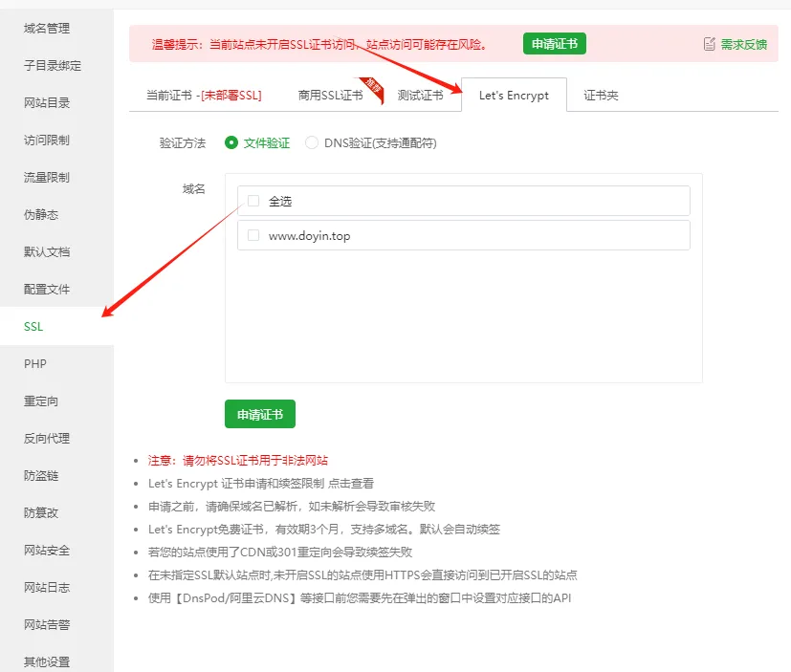
Task: Check the 全选 select-all checkbox
Action: (253, 201)
